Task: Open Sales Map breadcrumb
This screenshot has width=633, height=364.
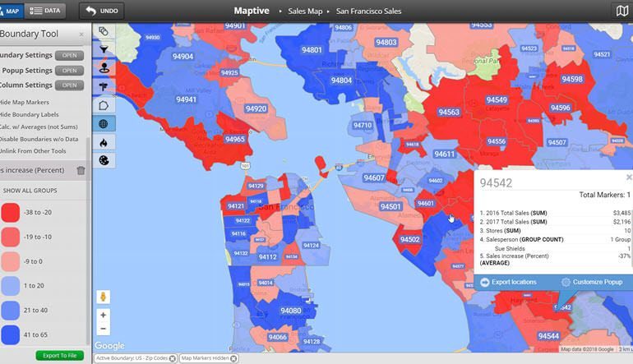Action: coord(305,12)
